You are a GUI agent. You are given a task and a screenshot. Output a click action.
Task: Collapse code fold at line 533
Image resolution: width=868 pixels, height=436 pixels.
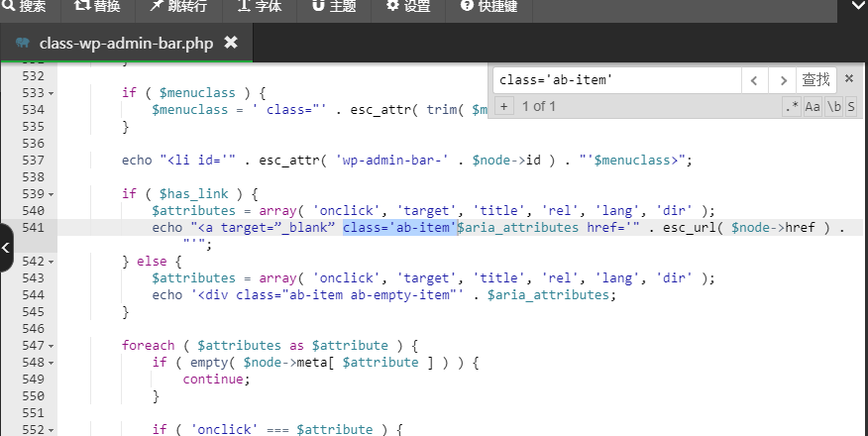click(51, 93)
